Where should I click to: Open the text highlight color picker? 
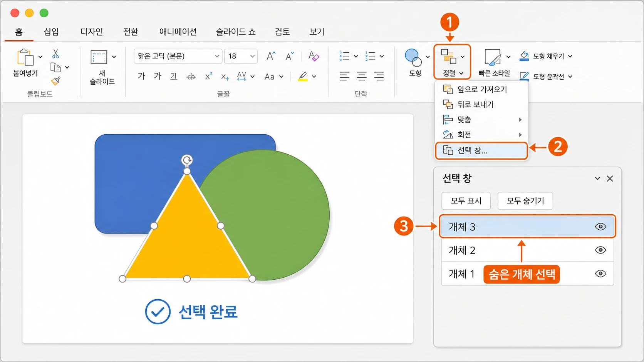pyautogui.click(x=314, y=77)
